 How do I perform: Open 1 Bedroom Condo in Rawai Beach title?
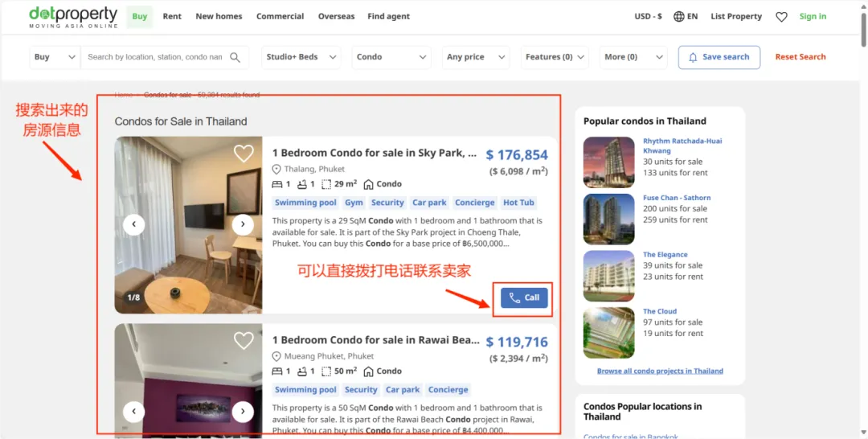coord(376,340)
